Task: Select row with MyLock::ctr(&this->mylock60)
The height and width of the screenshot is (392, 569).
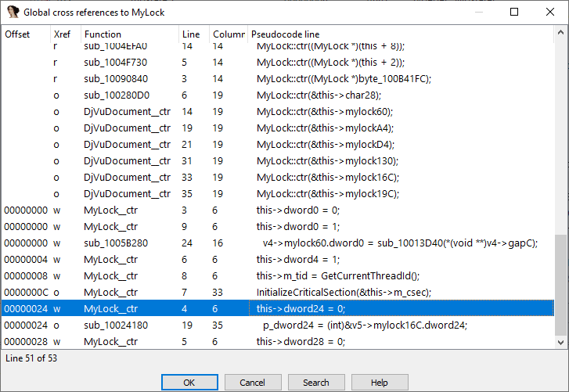Action: point(278,112)
